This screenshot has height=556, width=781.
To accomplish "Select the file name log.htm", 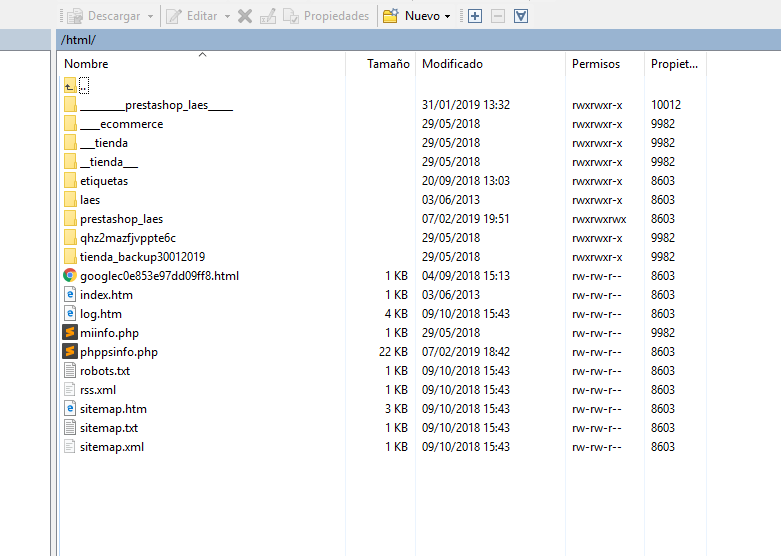I will 101,314.
